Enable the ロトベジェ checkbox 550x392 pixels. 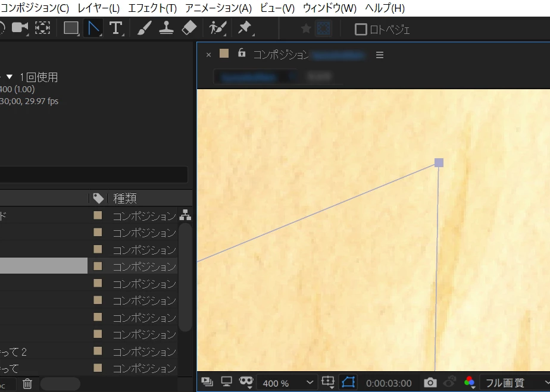[361, 30]
